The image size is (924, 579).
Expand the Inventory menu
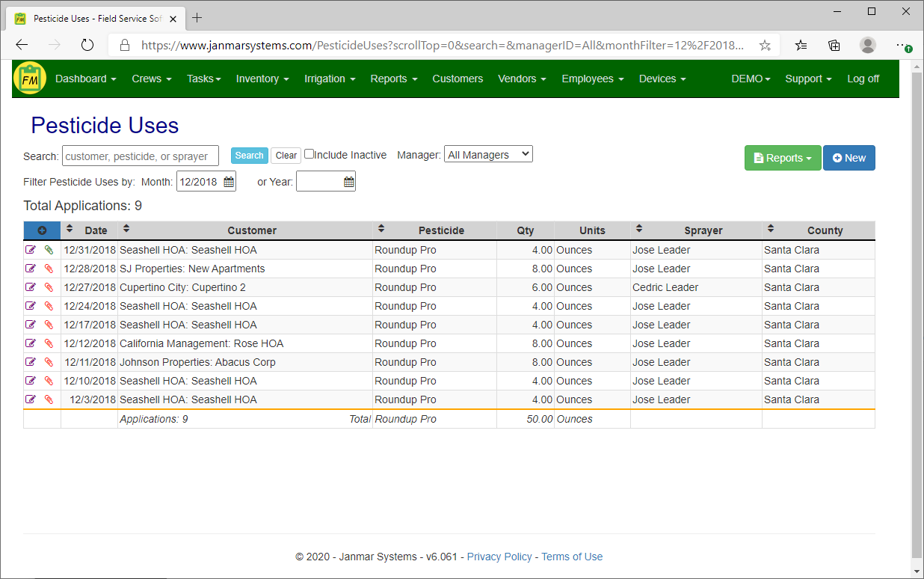coord(262,79)
